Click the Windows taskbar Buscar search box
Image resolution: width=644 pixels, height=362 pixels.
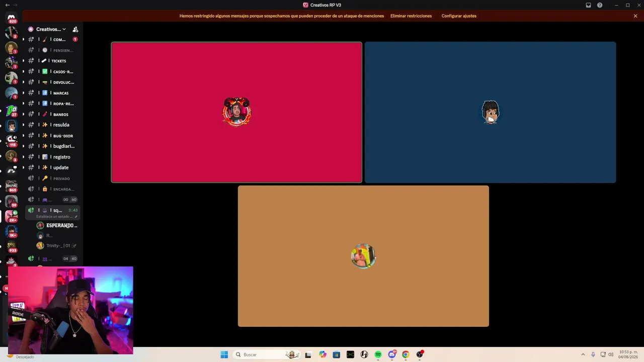(x=267, y=354)
